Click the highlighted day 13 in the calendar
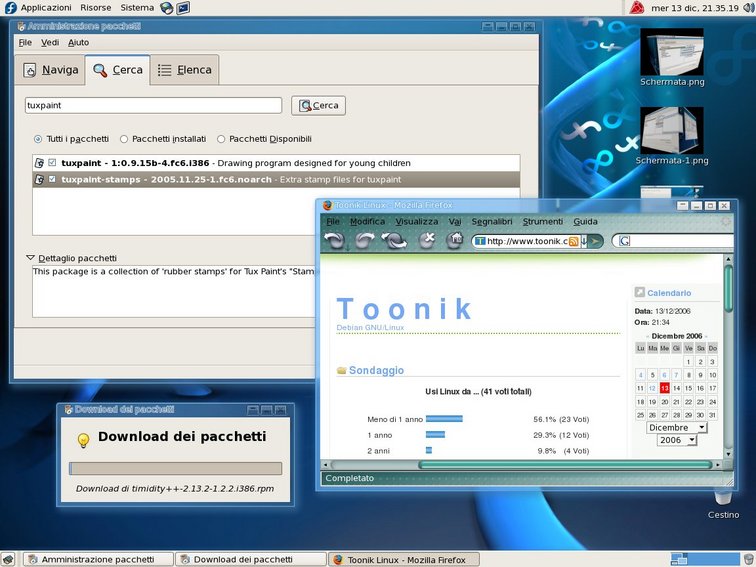 click(664, 388)
